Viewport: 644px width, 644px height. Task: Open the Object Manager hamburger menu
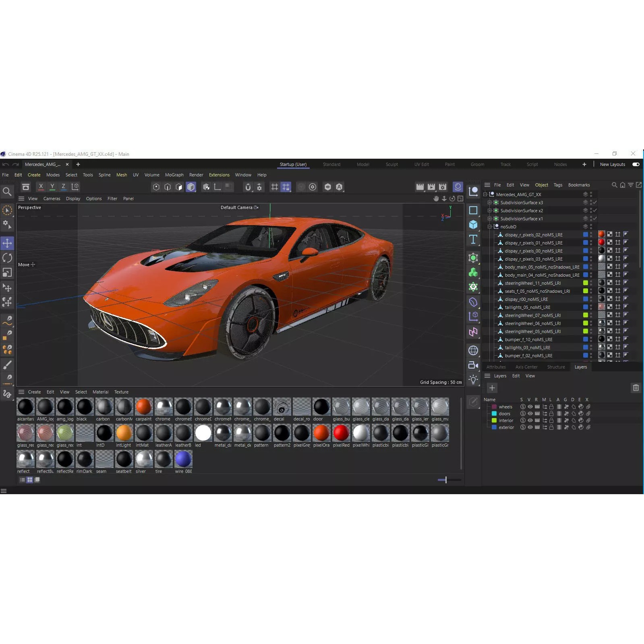pyautogui.click(x=487, y=185)
